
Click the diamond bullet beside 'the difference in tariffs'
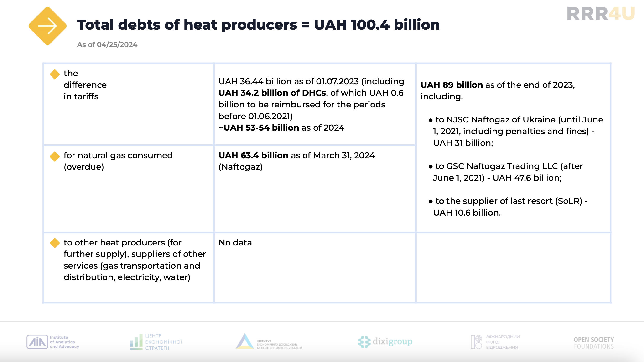point(54,74)
